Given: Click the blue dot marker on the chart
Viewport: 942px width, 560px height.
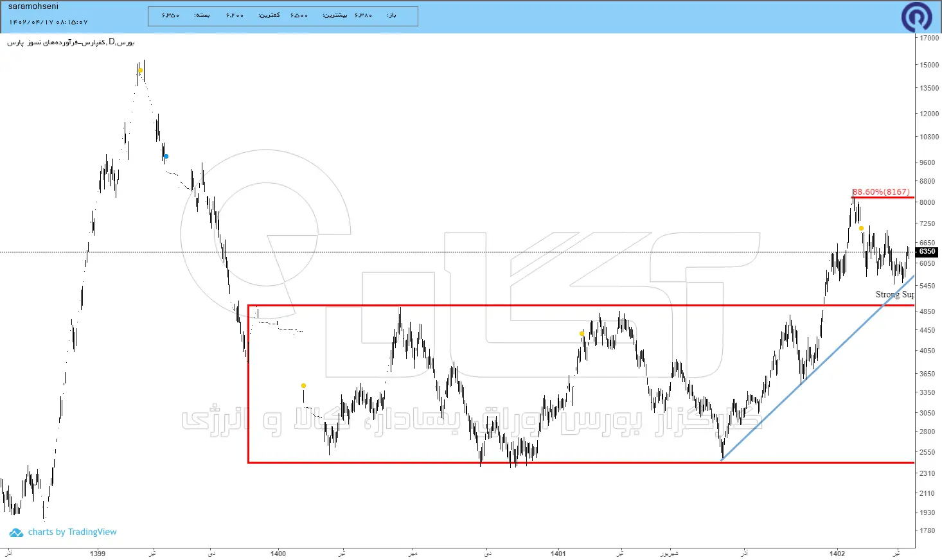Looking at the screenshot, I should (166, 157).
